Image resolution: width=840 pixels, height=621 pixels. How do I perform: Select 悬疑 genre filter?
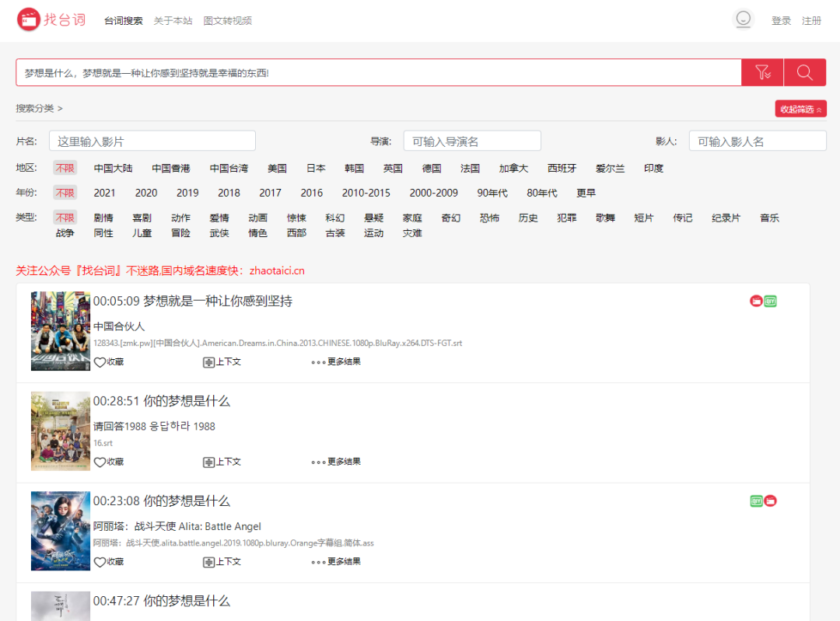click(x=373, y=218)
